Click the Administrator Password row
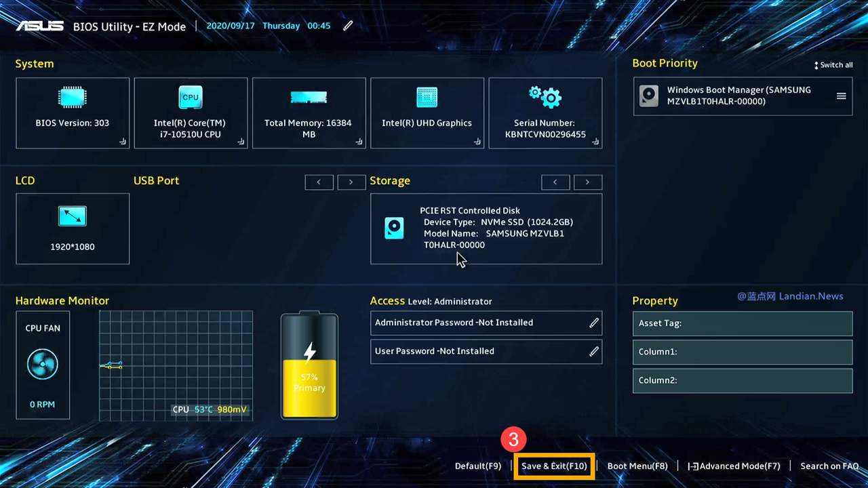The height and width of the screenshot is (488, 868). (x=486, y=323)
